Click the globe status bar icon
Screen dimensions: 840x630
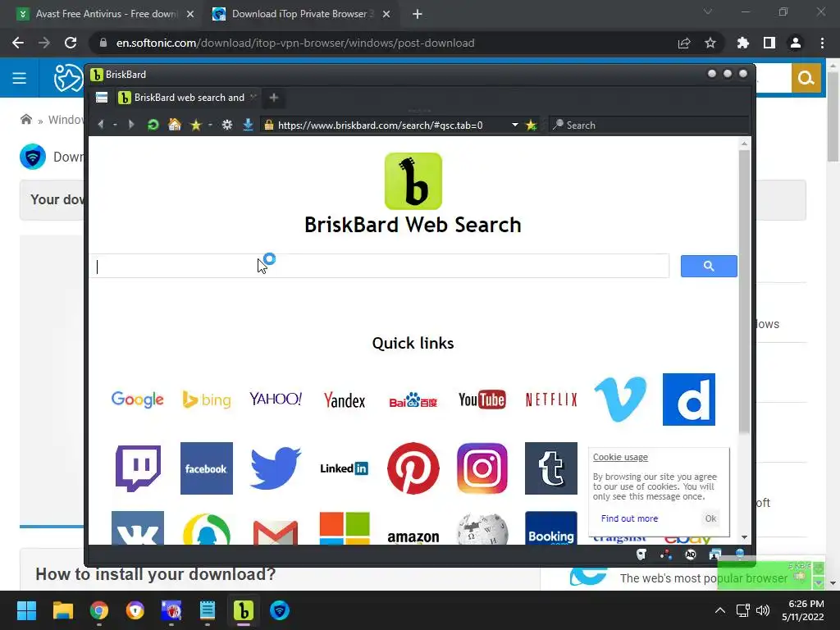pyautogui.click(x=740, y=555)
